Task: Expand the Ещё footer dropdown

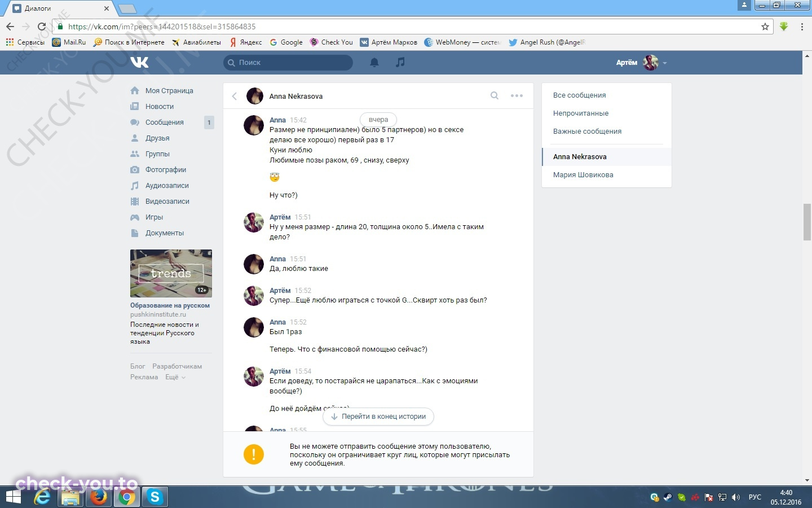Action: click(175, 377)
